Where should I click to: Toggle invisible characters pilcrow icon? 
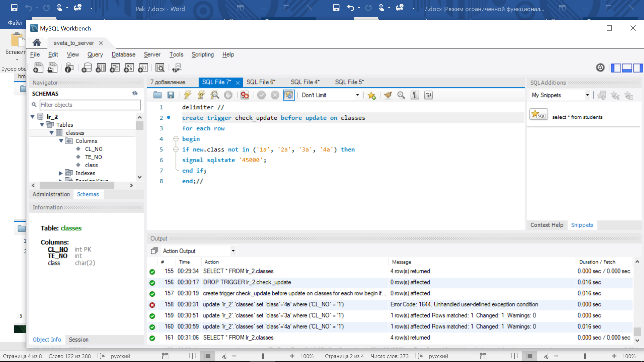click(x=415, y=95)
